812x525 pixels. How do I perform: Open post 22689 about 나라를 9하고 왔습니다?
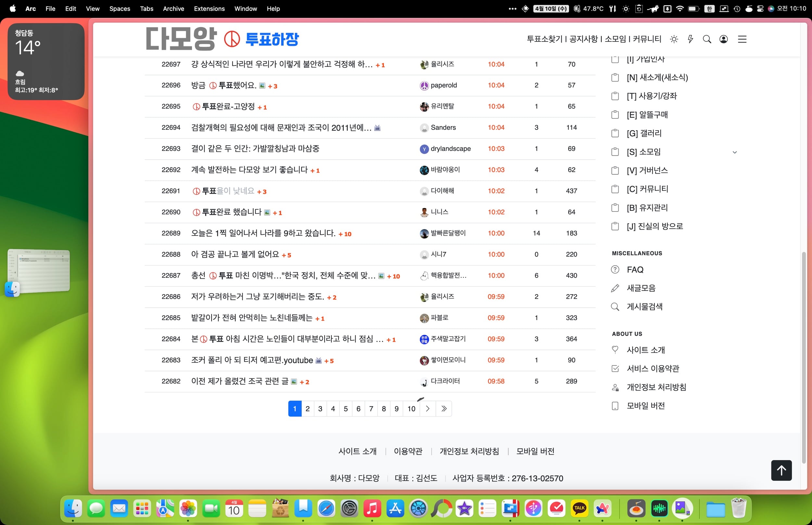coord(263,233)
